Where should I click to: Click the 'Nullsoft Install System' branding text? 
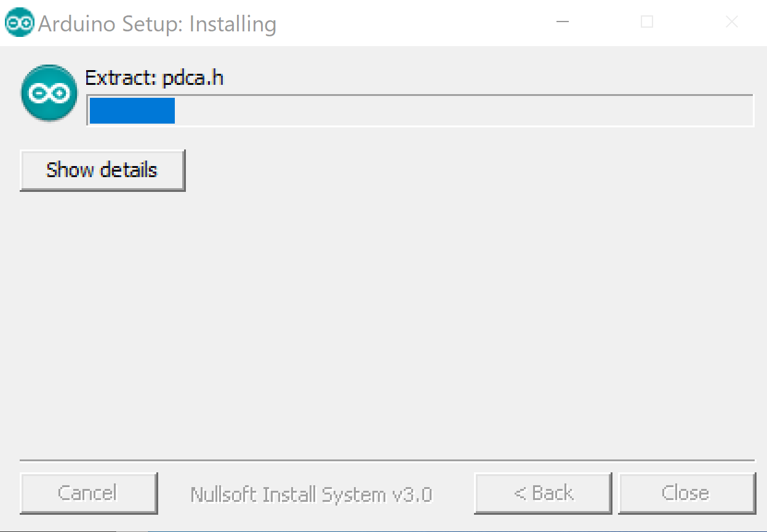pos(287,494)
